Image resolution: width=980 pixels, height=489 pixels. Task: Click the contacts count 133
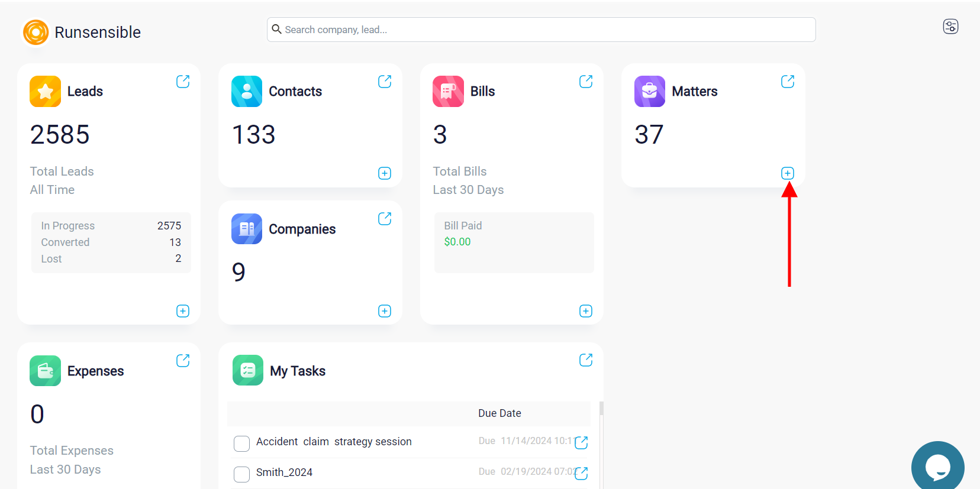(x=254, y=134)
